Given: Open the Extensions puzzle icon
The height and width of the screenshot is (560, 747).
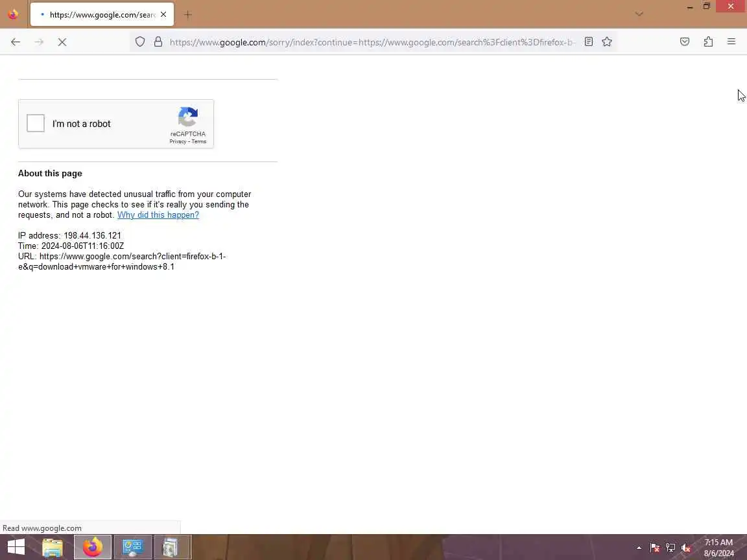Looking at the screenshot, I should pos(708,42).
